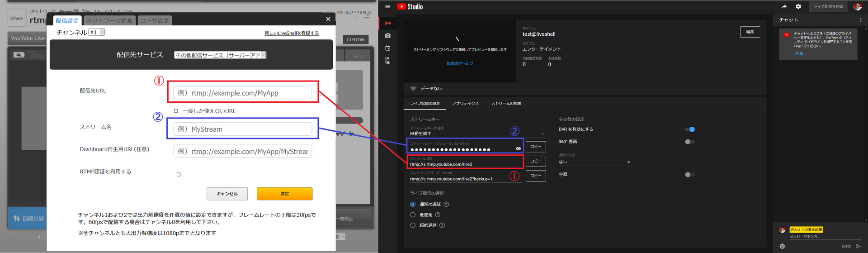Click the Dashboard再生用URL input field
868x253 pixels.
[x=243, y=152]
